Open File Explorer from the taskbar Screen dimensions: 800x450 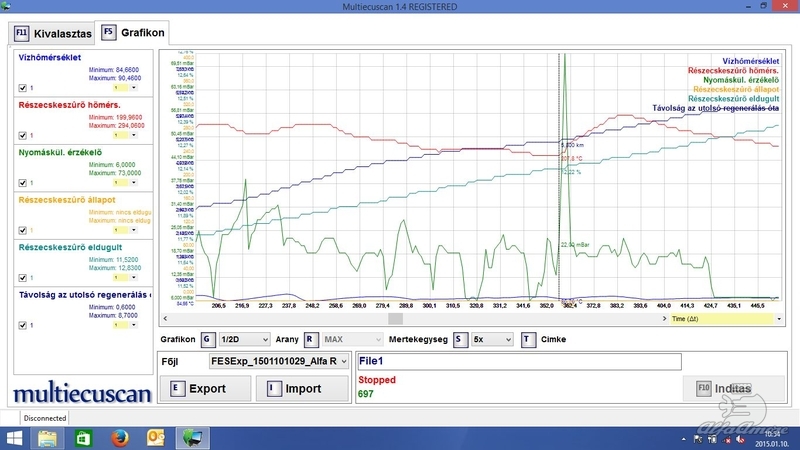[x=49, y=437]
